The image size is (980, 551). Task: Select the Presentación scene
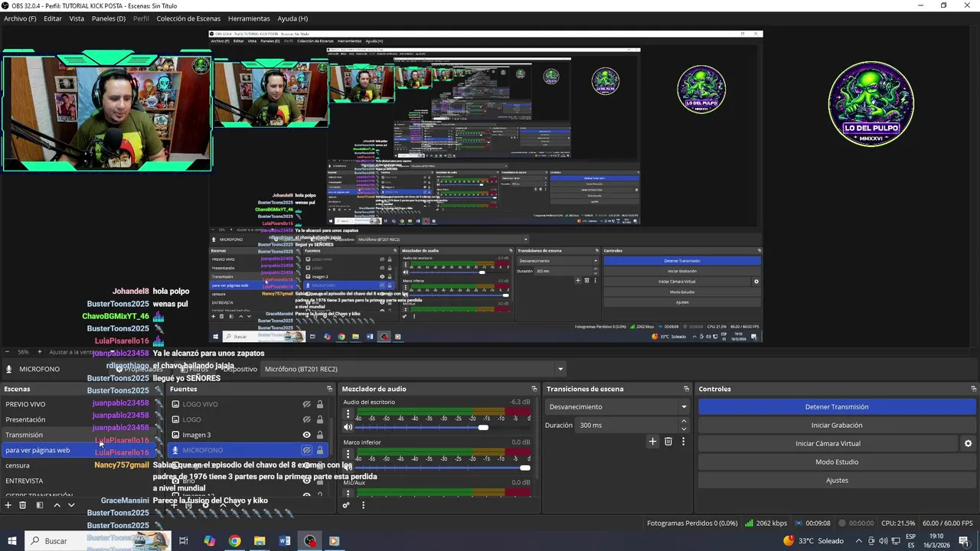(x=25, y=419)
